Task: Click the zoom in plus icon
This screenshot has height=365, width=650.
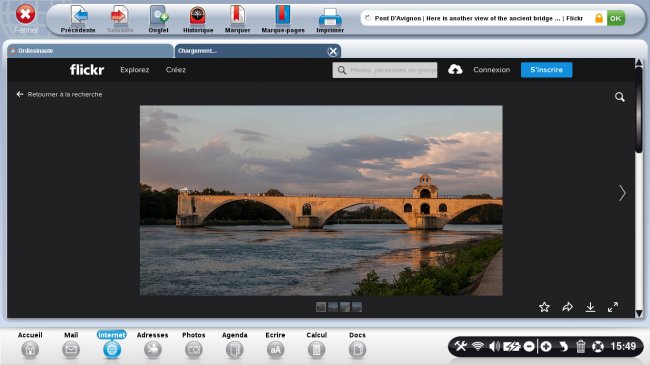Action: pyautogui.click(x=546, y=346)
